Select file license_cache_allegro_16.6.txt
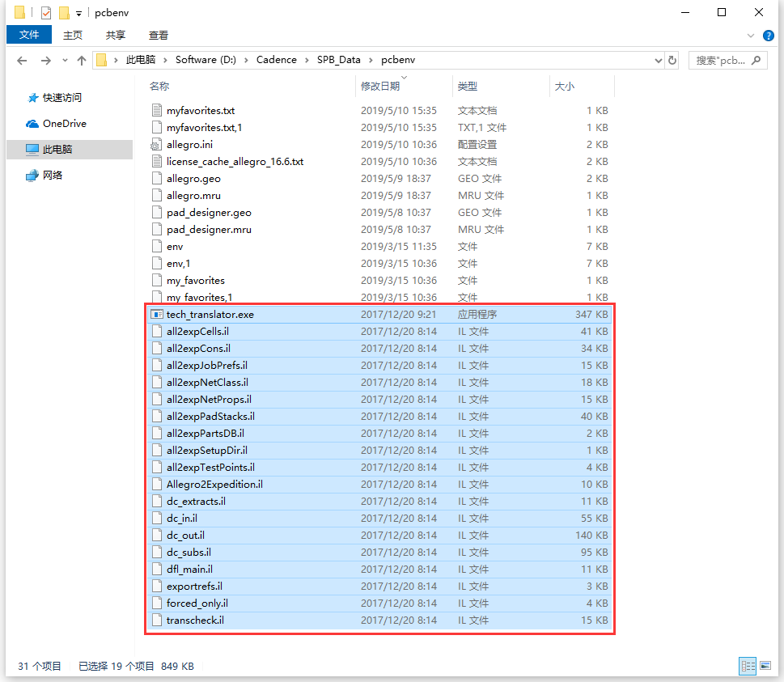The image size is (784, 682). coord(235,162)
